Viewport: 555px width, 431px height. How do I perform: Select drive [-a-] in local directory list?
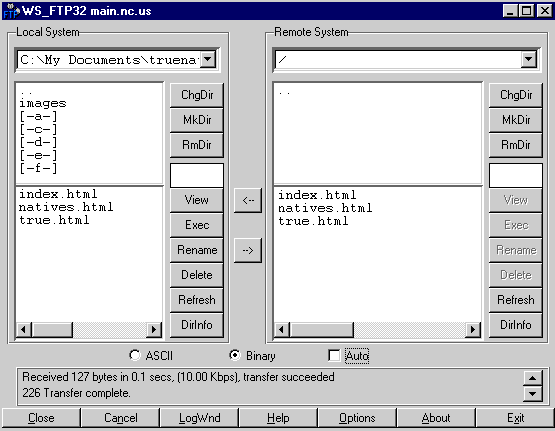(38, 116)
